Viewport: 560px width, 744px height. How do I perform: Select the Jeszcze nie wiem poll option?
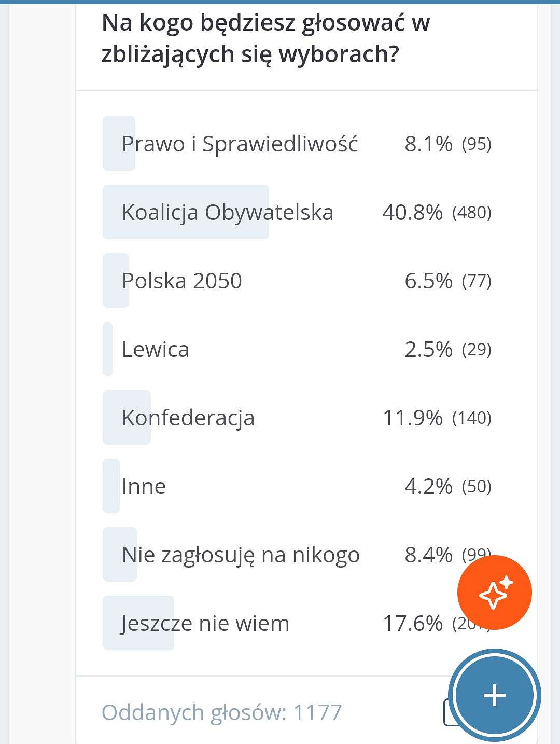297,623
